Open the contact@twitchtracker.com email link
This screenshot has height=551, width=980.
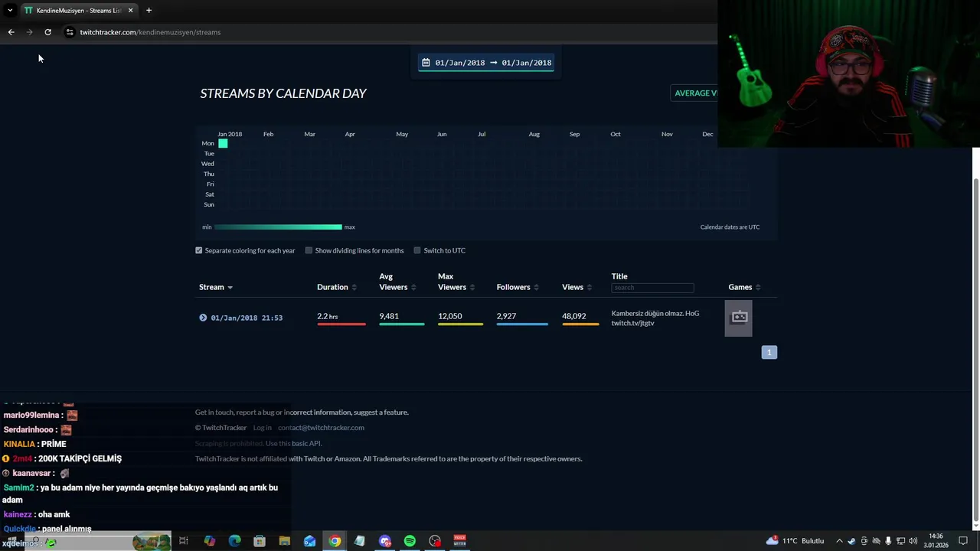coord(321,428)
